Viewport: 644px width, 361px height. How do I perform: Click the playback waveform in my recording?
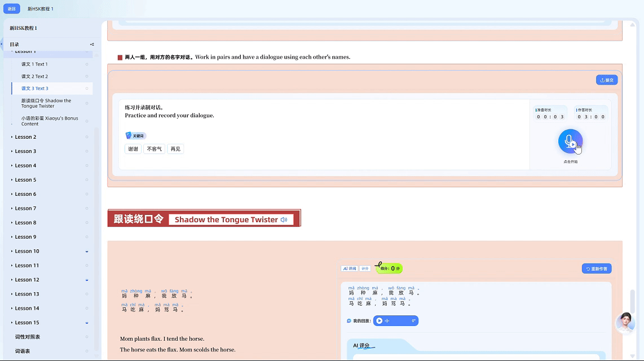[x=387, y=321]
